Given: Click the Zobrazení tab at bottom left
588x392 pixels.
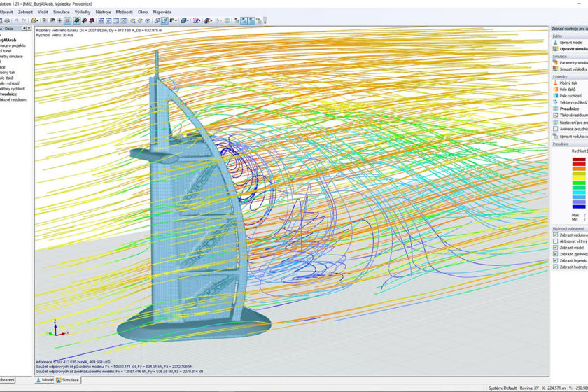Looking at the screenshot, I should [x=7, y=379].
